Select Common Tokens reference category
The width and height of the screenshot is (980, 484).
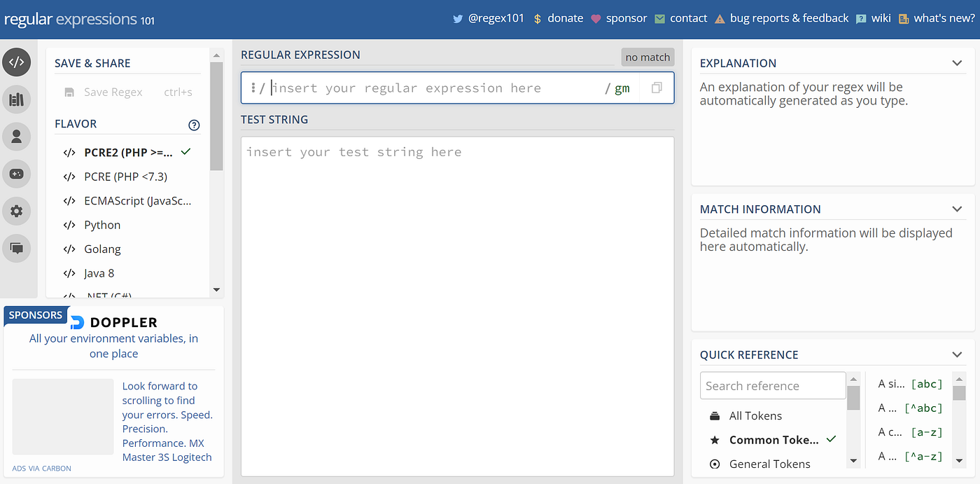[x=773, y=440]
